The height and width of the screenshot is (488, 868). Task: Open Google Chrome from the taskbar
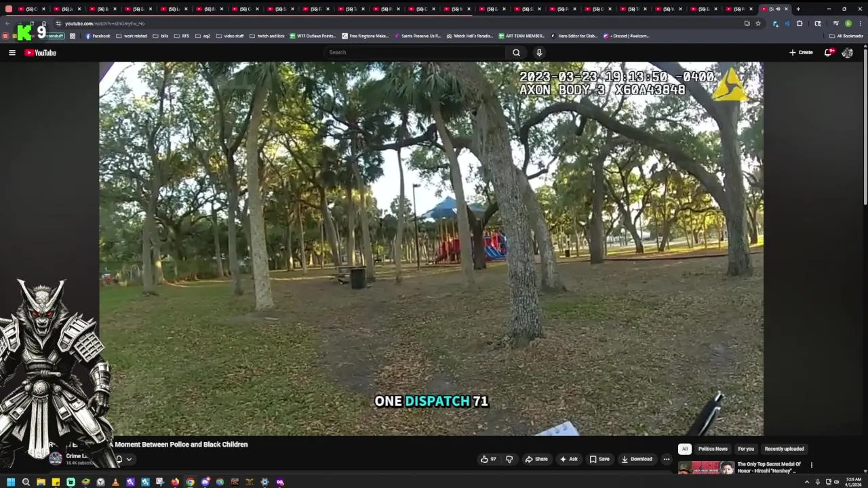click(x=190, y=482)
